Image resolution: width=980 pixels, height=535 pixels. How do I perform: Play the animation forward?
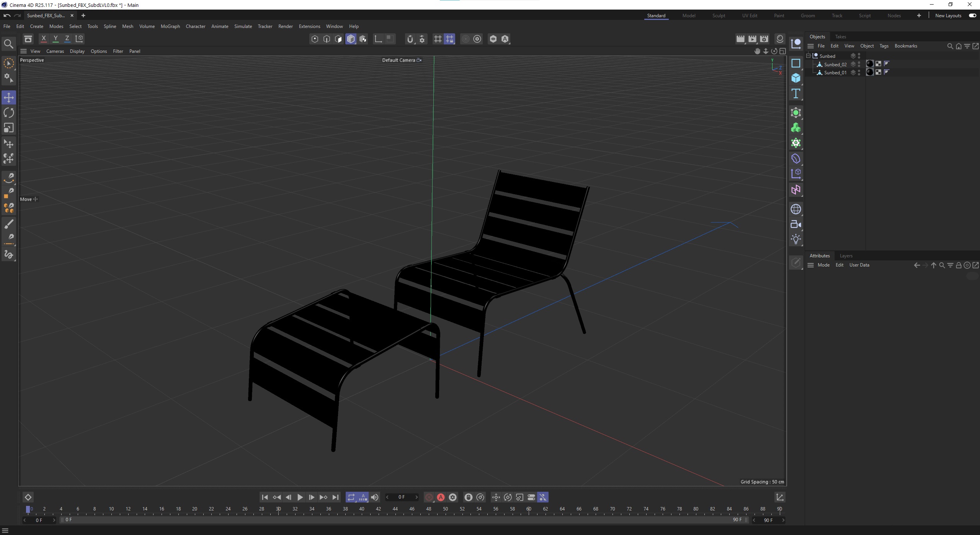click(300, 497)
